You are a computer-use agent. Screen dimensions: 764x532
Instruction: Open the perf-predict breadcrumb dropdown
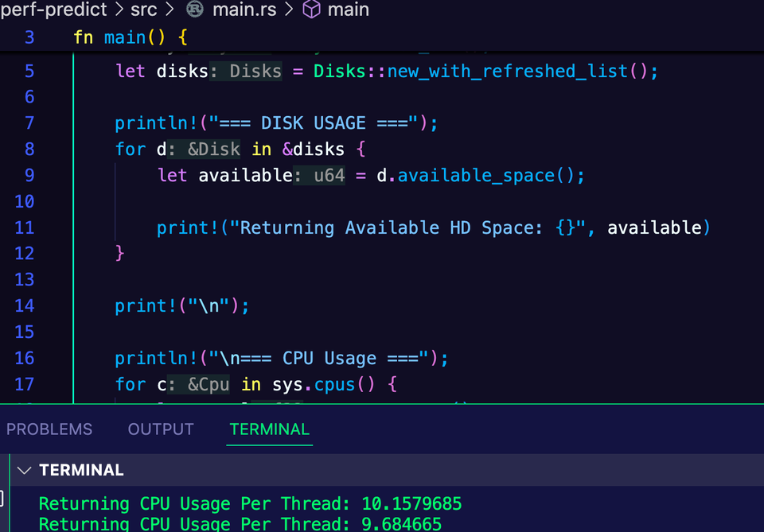click(53, 10)
